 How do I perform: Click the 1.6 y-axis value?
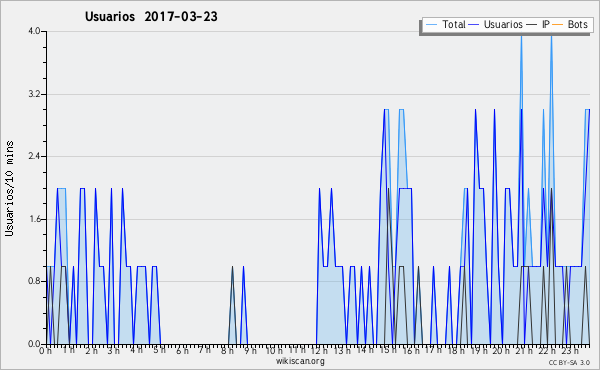click(34, 219)
